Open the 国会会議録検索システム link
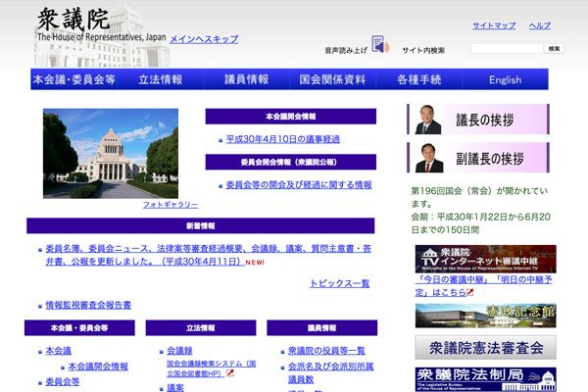Screen dimensions: 588x392 point(211,368)
